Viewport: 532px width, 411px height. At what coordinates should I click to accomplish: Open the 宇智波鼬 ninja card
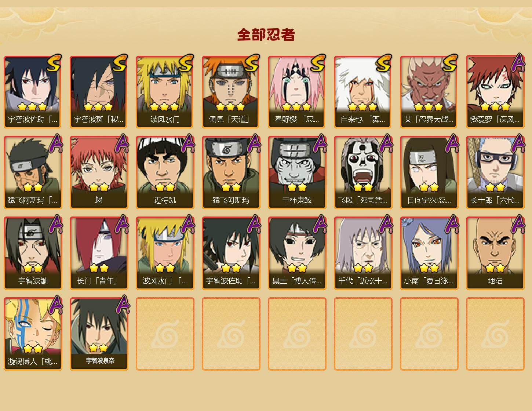(33, 253)
